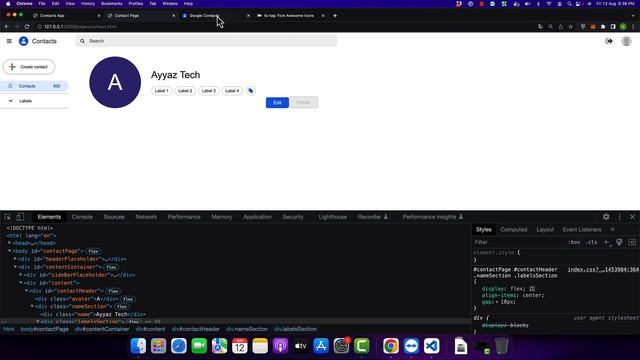Viewport: 640px width, 360px height.
Task: Select Contacts item in the sidebar
Action: click(34, 86)
